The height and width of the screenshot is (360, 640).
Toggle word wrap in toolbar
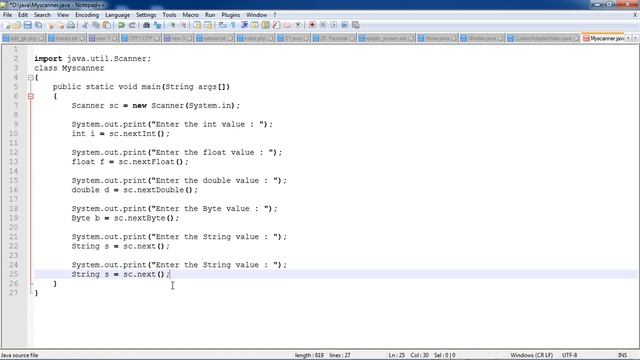[x=222, y=25]
